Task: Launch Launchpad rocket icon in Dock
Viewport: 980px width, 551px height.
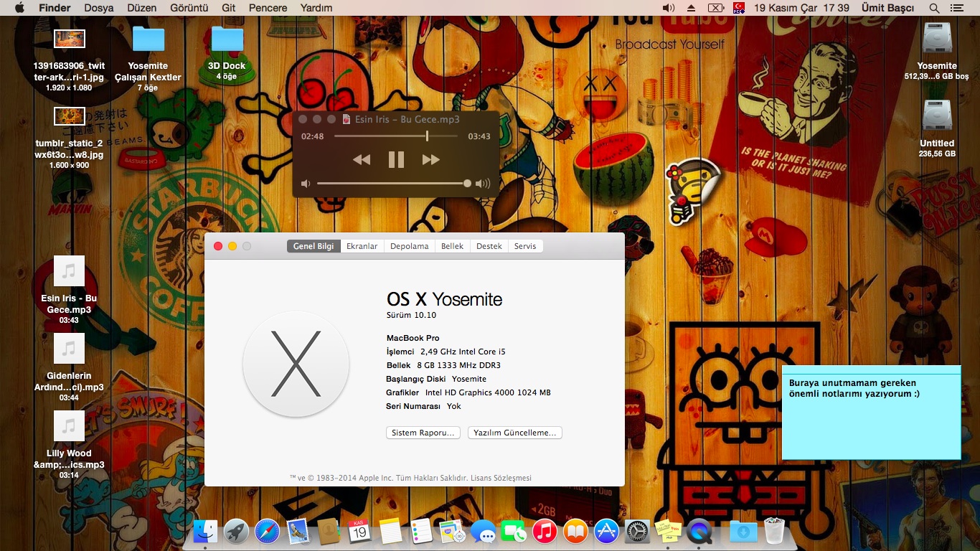Action: (x=236, y=532)
